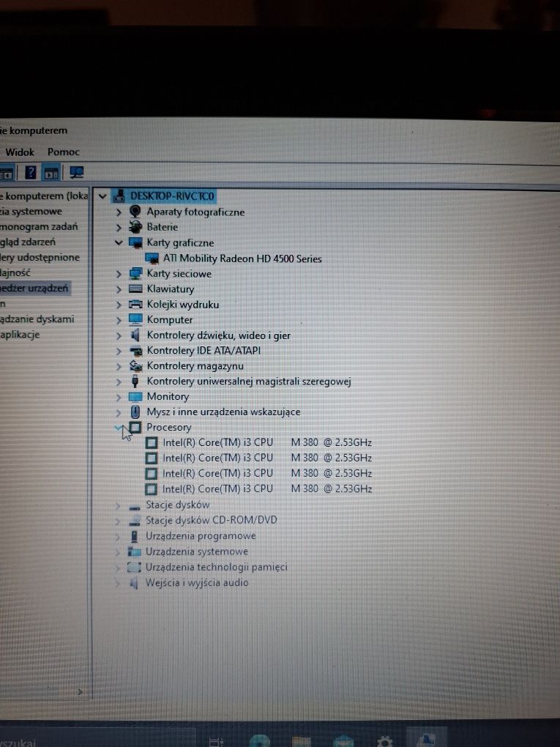Select the fourth Intel Core i3 CPU entry

(x=267, y=488)
